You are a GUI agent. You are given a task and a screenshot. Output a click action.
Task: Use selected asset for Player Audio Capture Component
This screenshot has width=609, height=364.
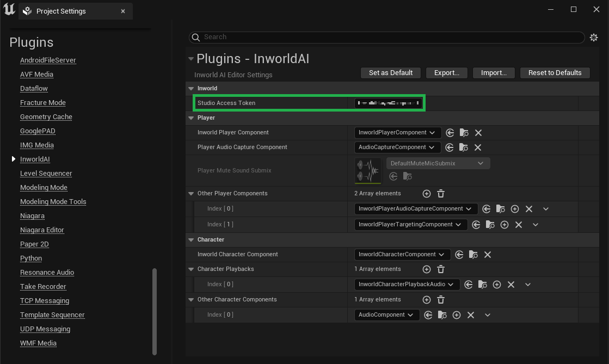(x=450, y=147)
